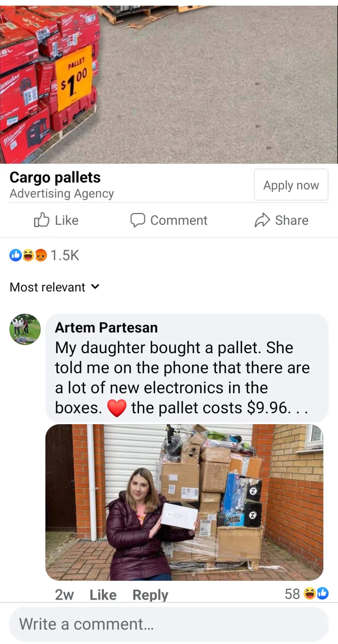Tap the thumbs-up Like icon on post

click(41, 220)
